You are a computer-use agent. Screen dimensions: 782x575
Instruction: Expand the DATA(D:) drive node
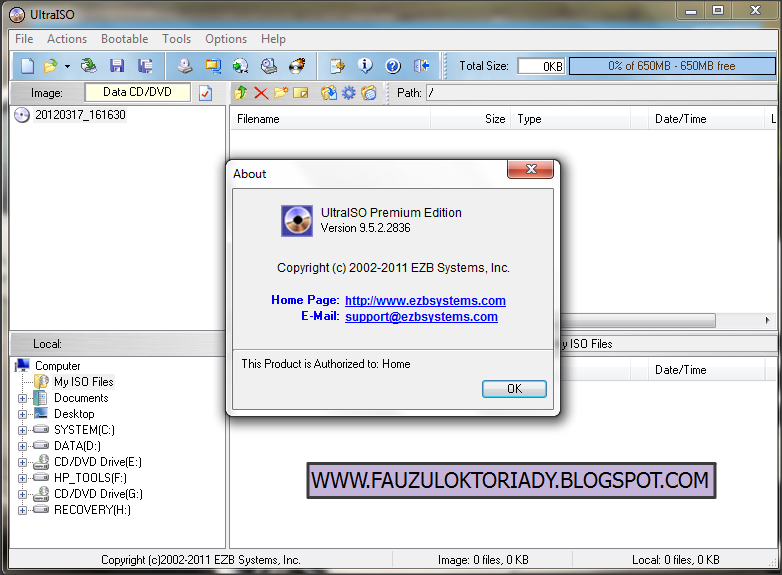coord(22,446)
